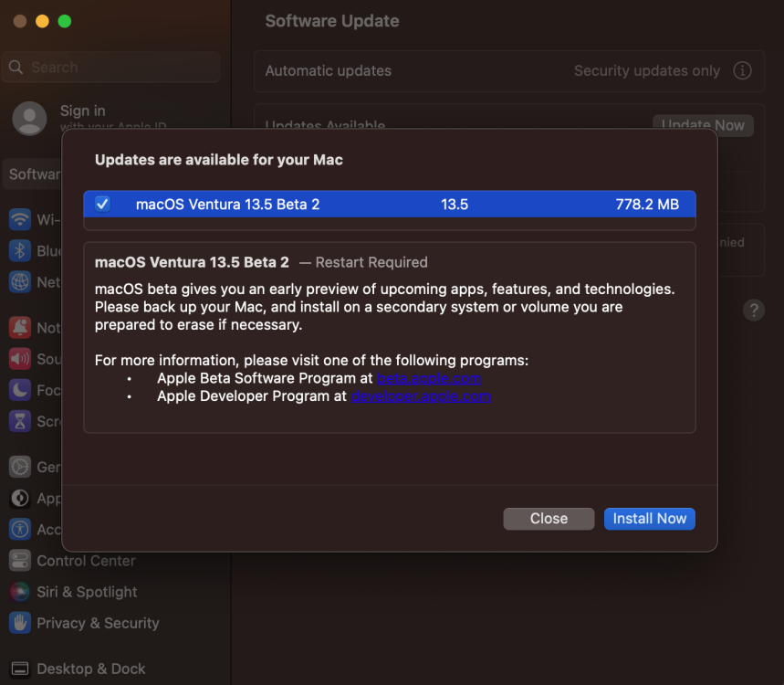Click the search magnifier icon

click(16, 67)
